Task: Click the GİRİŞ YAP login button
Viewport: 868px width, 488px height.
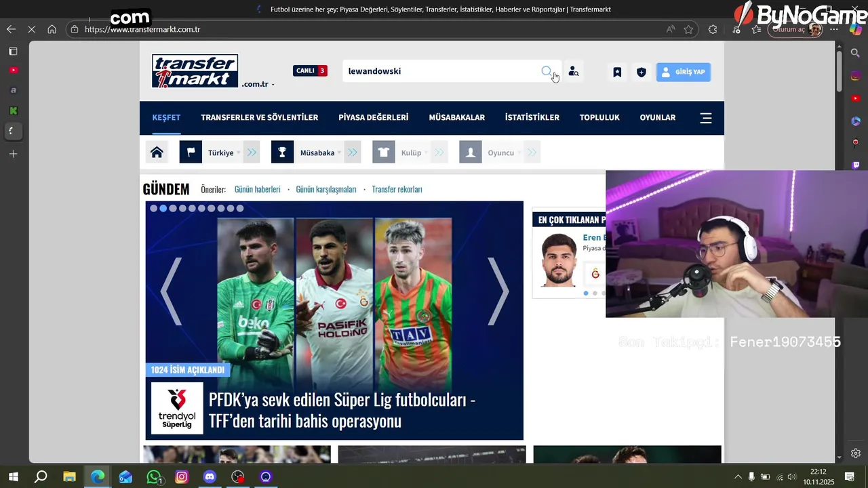Action: 684,72
